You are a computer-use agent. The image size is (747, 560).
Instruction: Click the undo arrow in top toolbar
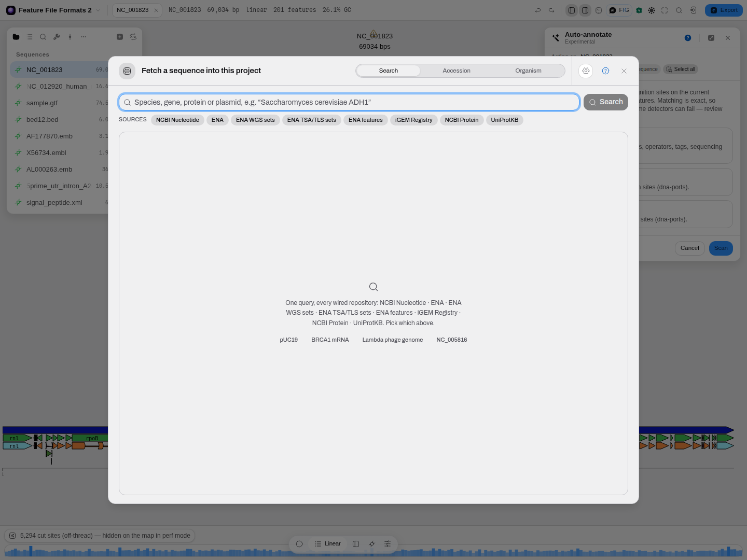(x=538, y=10)
